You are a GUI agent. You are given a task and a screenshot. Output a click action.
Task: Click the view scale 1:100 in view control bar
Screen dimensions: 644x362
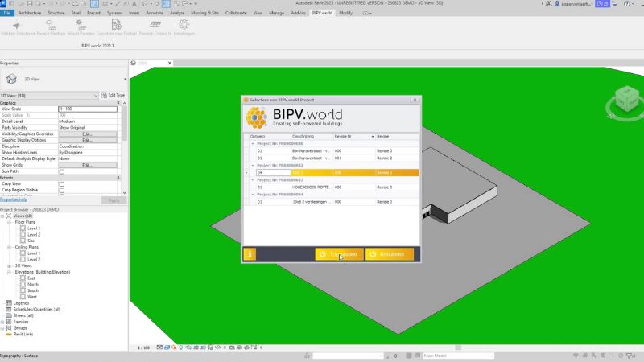[x=143, y=348]
